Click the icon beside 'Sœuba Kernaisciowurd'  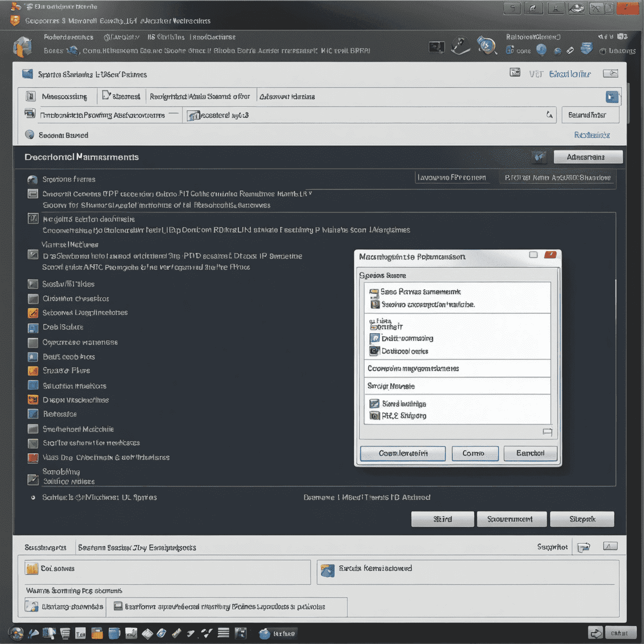(327, 571)
